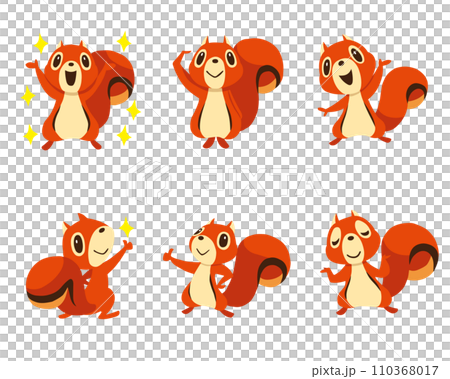The width and height of the screenshot is (450, 379).
Task: Select the squirrel with hand on hip giving thumbs-up
Action: (227, 268)
